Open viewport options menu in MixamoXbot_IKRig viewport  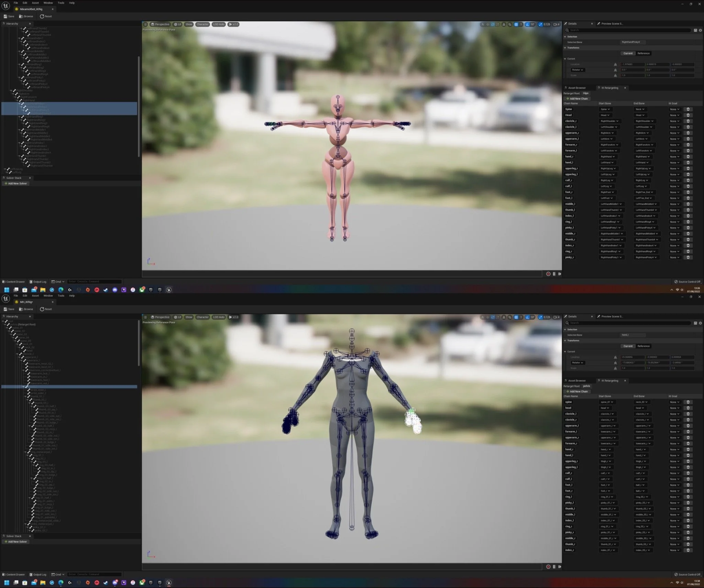(x=145, y=24)
